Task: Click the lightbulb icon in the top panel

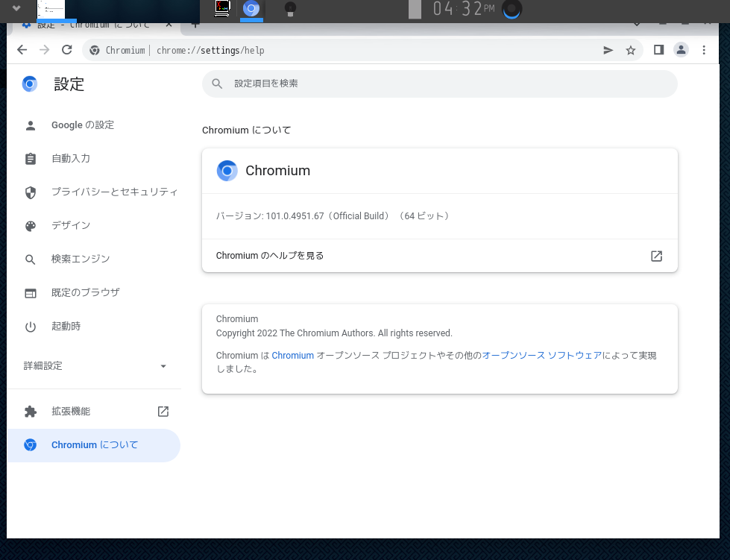Action: [290, 9]
